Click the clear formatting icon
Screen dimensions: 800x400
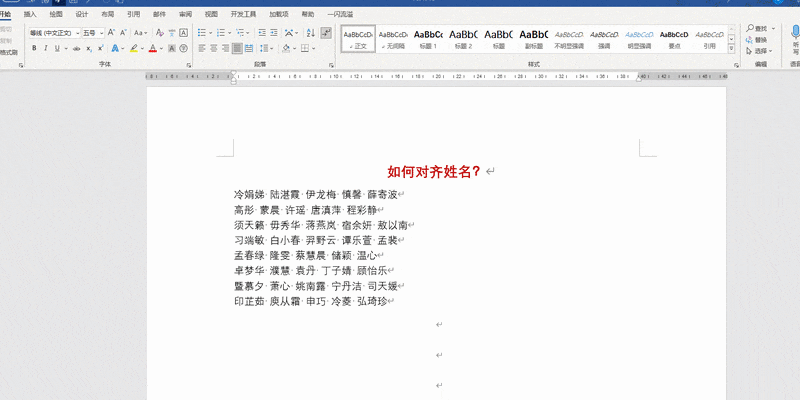click(x=160, y=33)
